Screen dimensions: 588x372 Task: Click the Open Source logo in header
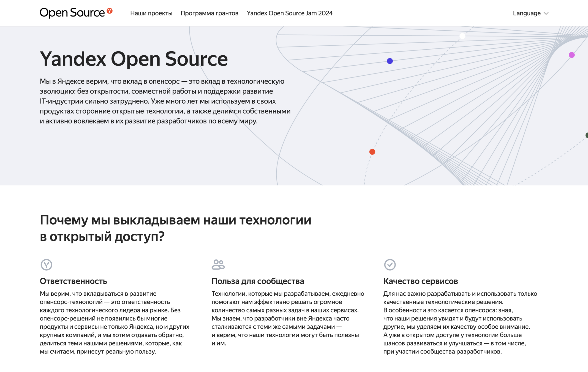click(72, 13)
